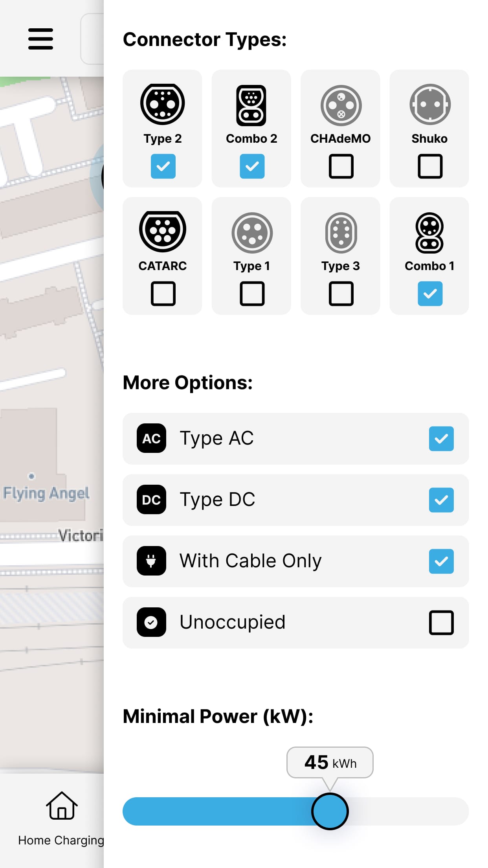Screen dimensions: 488x868
Task: Select the Type 1 connector icon
Action: pyautogui.click(x=251, y=233)
